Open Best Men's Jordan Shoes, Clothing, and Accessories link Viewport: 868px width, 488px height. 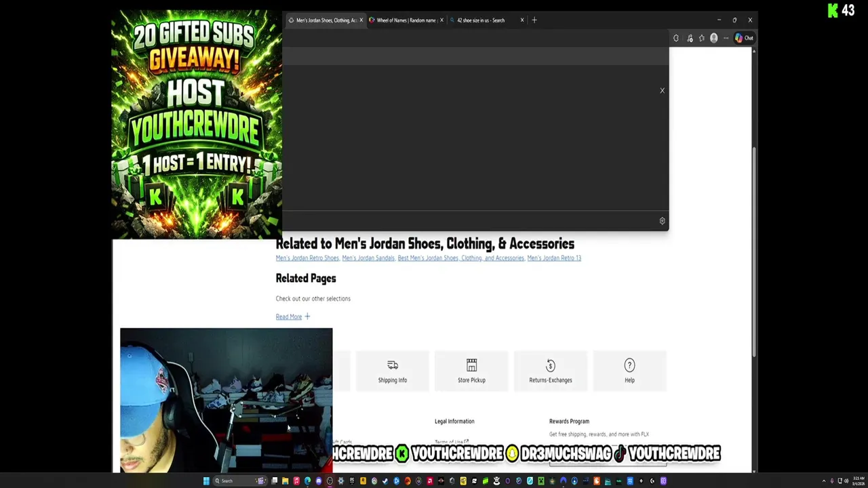(460, 258)
